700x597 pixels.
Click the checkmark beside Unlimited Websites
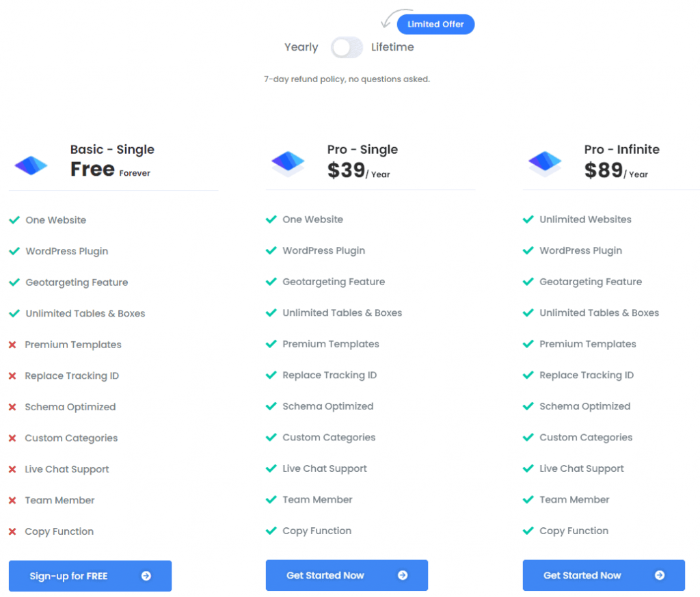[528, 220]
